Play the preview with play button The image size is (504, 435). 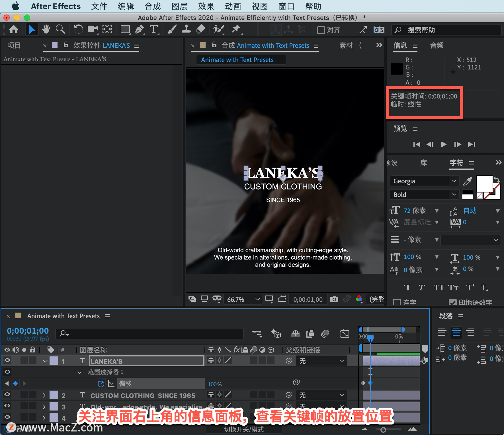pyautogui.click(x=444, y=144)
